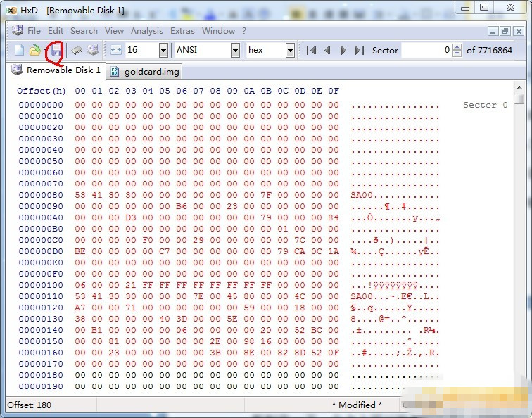Click the HxD menu bar application icon
Image resolution: width=532 pixels, height=418 pixels.
point(17,30)
